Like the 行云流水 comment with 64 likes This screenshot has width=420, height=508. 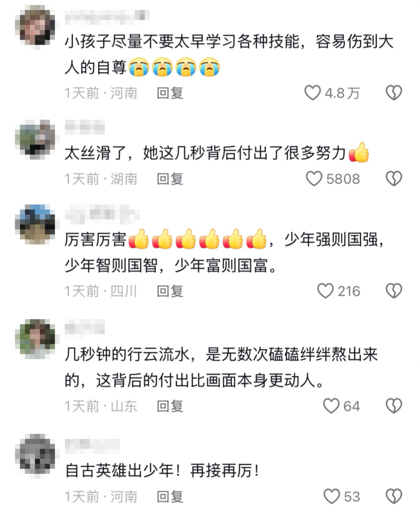331,406
